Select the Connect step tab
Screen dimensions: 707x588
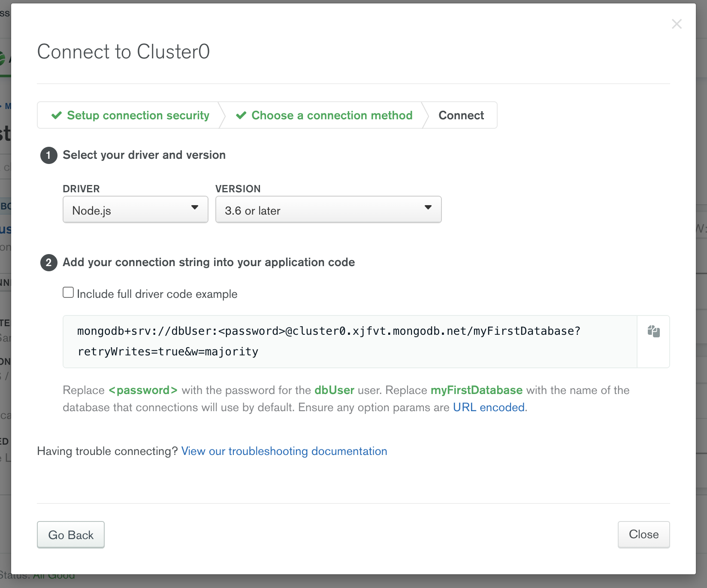coord(461,115)
